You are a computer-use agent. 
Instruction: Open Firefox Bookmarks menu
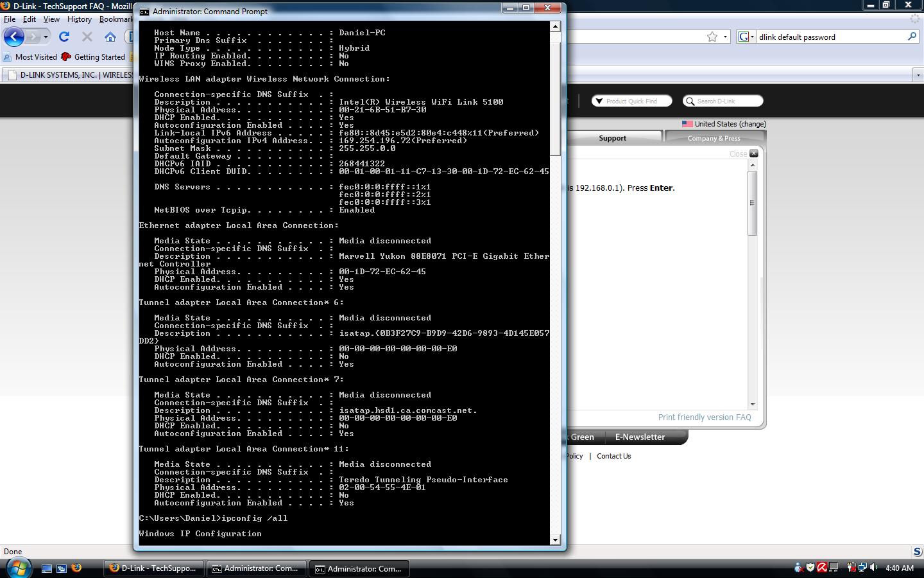(x=116, y=19)
